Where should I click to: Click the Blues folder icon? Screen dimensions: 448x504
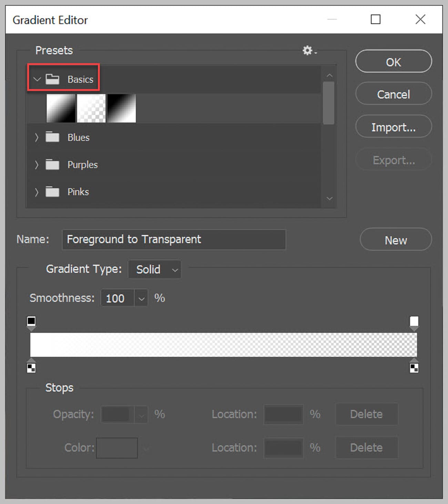click(x=52, y=137)
